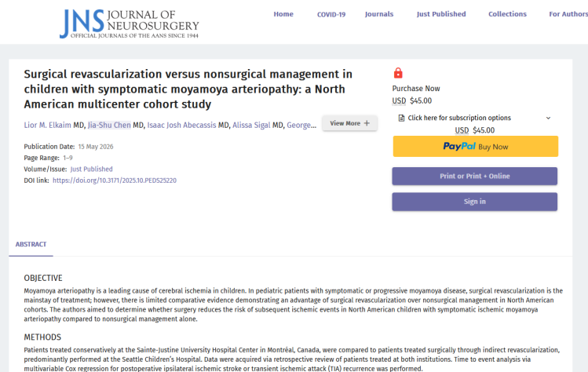Click the OBJECTIVE heading
Screen dimensions: 588x372
pyautogui.click(x=43, y=279)
